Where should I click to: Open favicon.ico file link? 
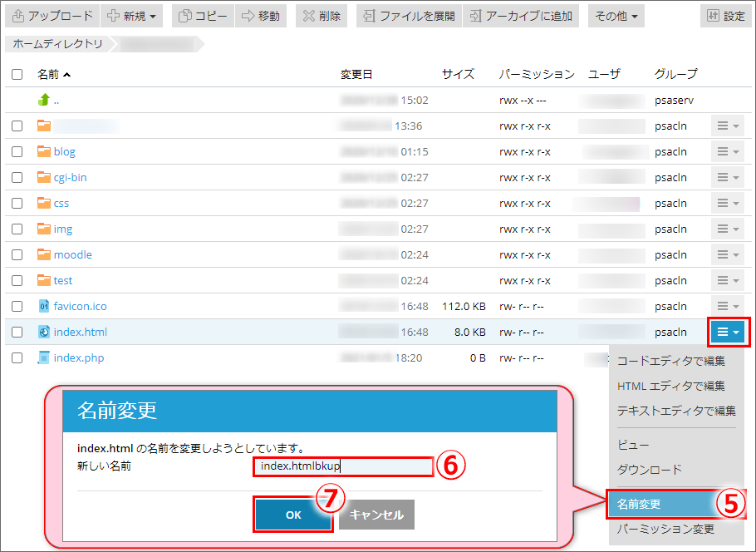point(80,306)
